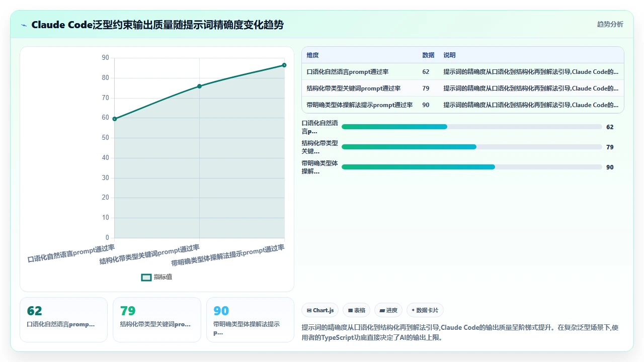Image resolution: width=644 pixels, height=362 pixels.
Task: Click the progress bar valued 90
Action: pyautogui.click(x=471, y=167)
